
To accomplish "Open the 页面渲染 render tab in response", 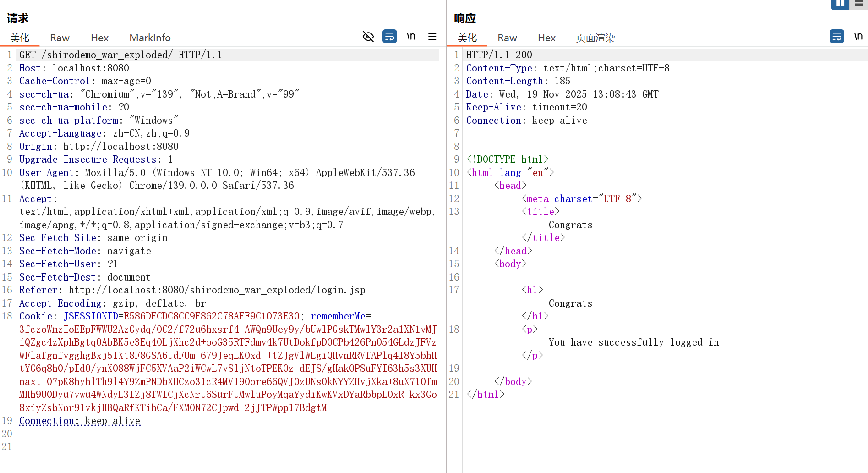I will (x=595, y=38).
